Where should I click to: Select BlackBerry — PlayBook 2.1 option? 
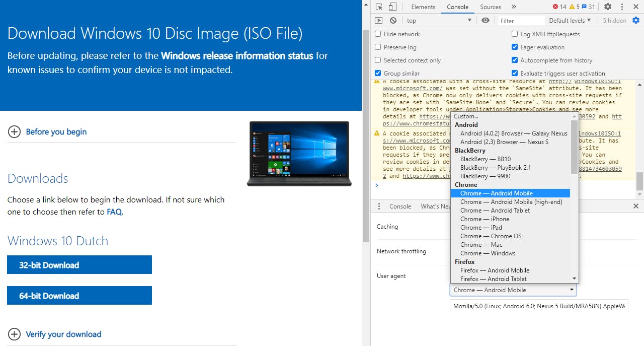tap(510, 168)
